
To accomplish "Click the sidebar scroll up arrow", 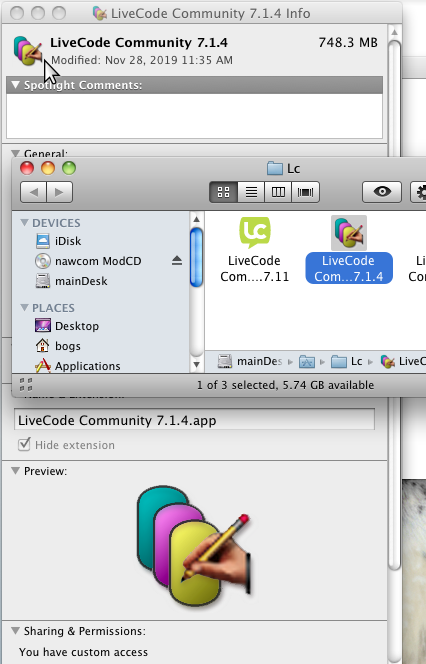I will (x=196, y=219).
